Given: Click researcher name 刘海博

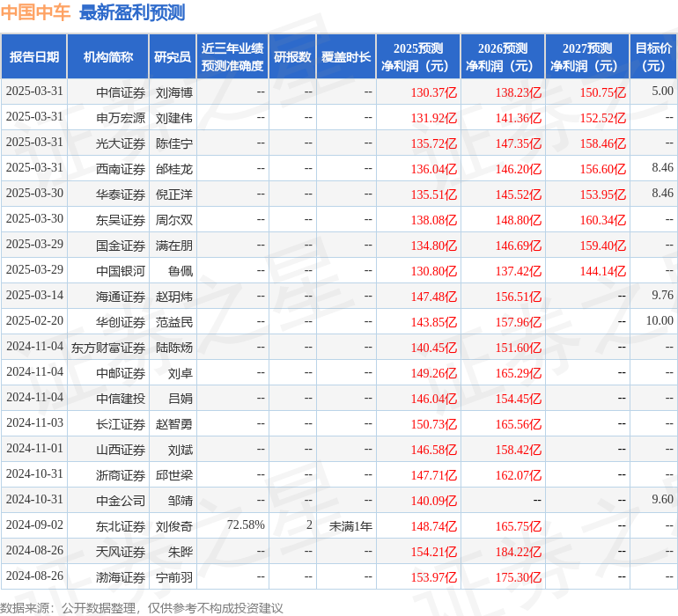Looking at the screenshot, I should point(174,92).
